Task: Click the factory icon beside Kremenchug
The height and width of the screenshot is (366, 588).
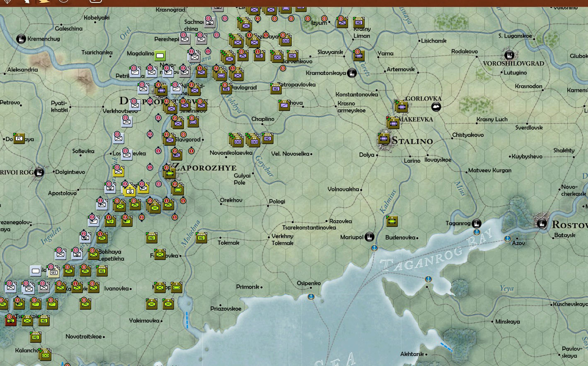Action: click(x=21, y=39)
